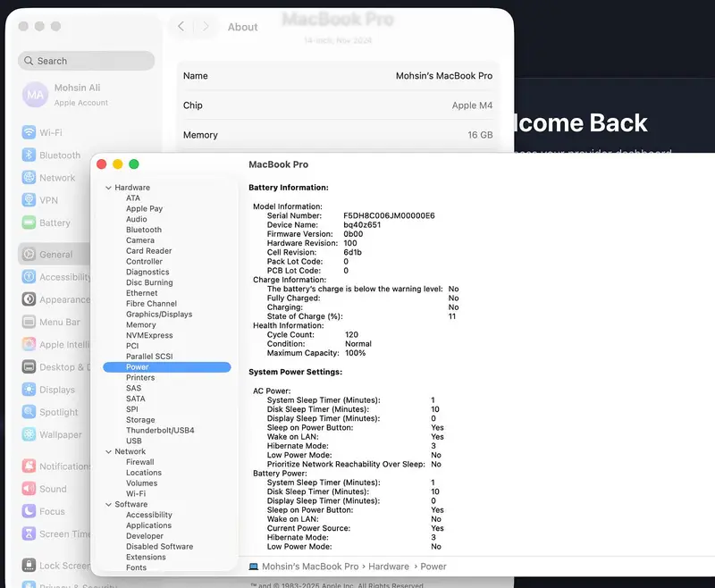
Task: Click the Sound icon in Settings sidebar
Action: coord(29,489)
